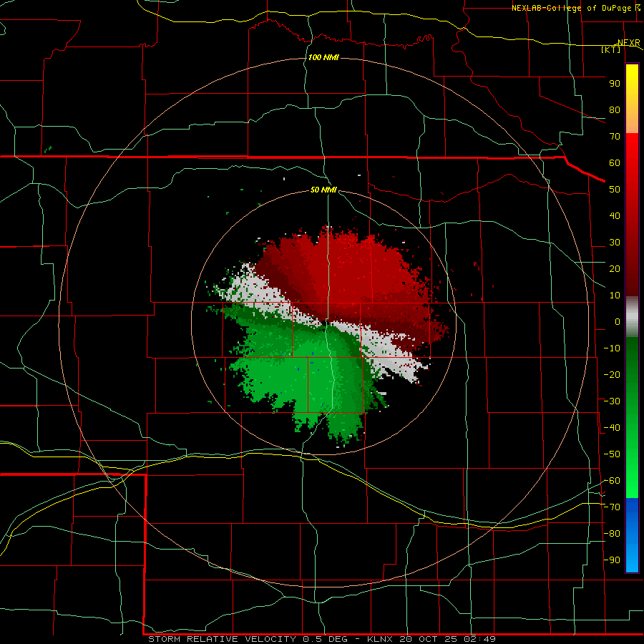This screenshot has height=644, width=644.
Task: Click the -40 value on the velocity scale
Action: (612, 428)
